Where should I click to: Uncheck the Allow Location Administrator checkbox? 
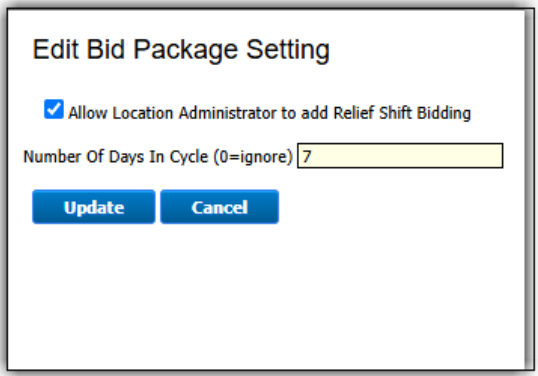[x=54, y=109]
